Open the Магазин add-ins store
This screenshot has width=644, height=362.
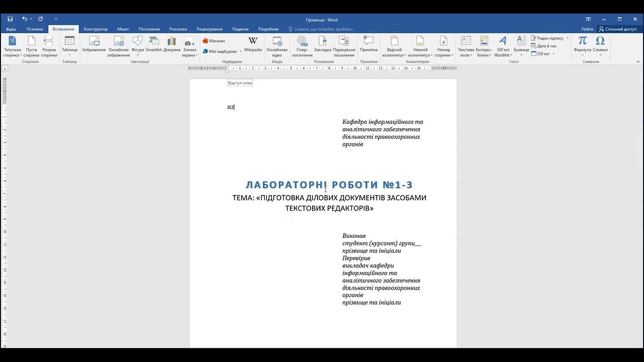click(x=214, y=41)
